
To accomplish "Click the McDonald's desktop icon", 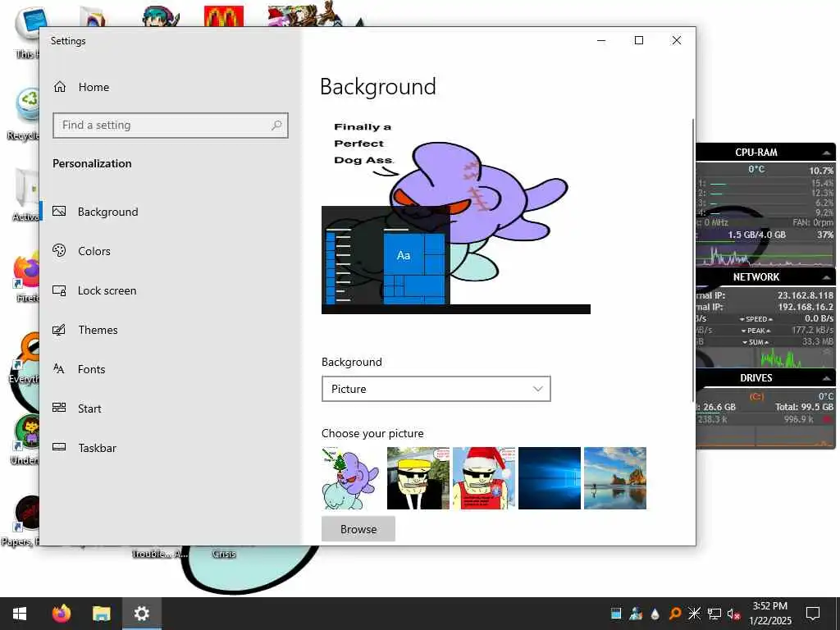I will (x=224, y=16).
